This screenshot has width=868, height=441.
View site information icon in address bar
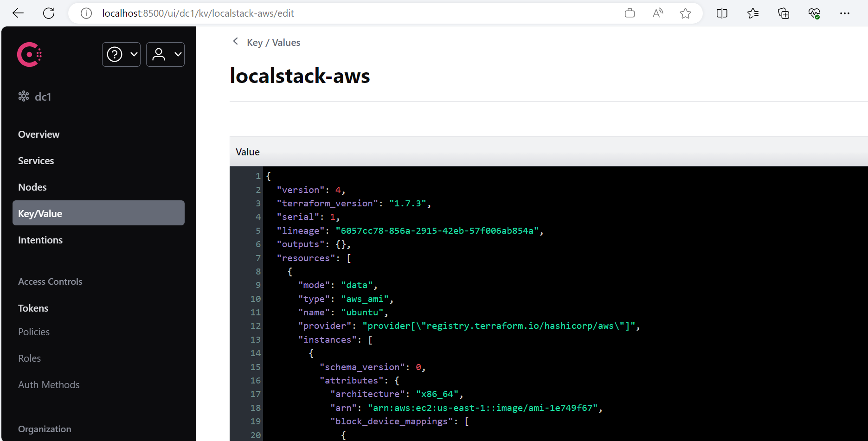tap(86, 13)
